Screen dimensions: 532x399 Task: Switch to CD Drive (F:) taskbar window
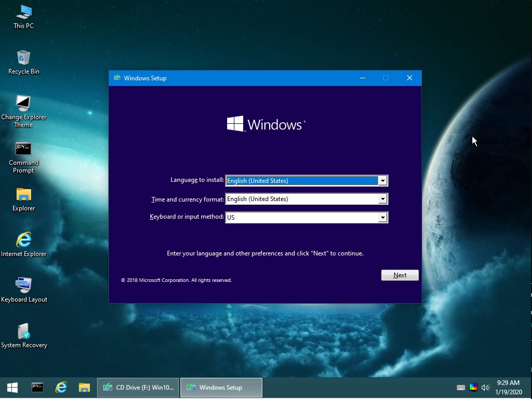[x=138, y=388]
